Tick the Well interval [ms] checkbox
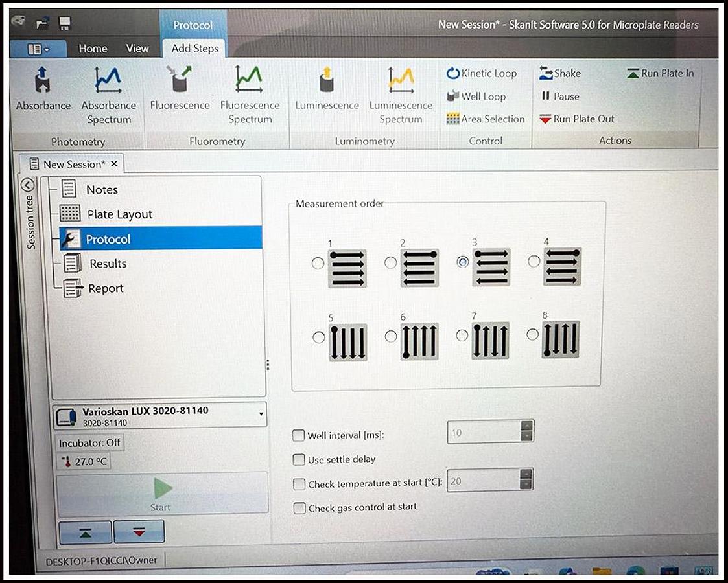Viewport: 728px width, 583px height. (299, 435)
